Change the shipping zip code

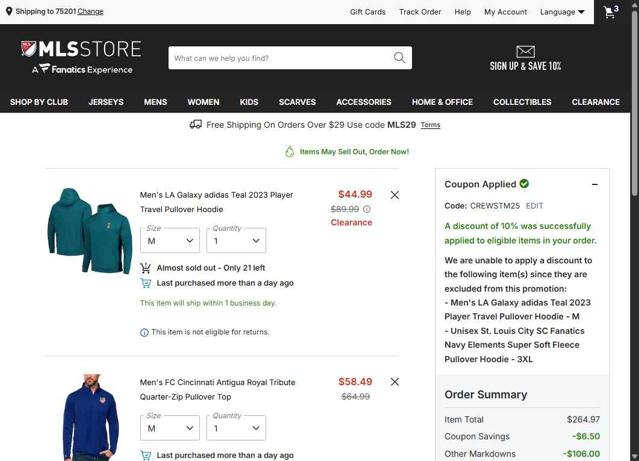tap(90, 11)
